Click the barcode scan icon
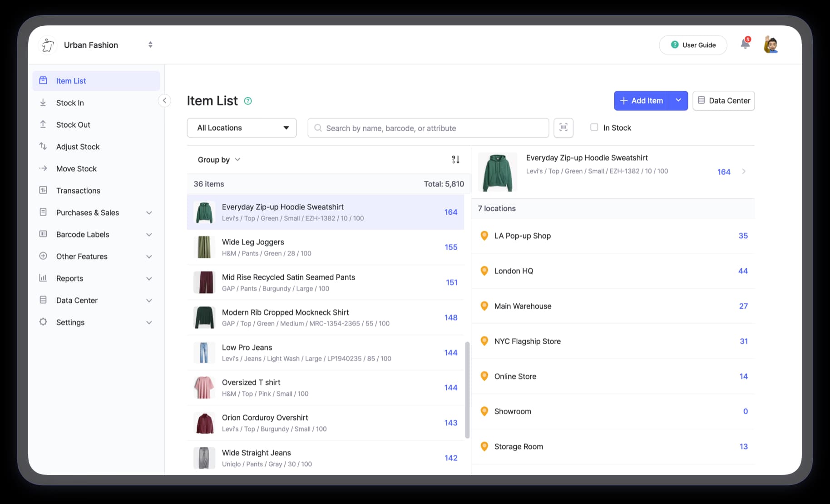This screenshot has width=830, height=504. [x=563, y=128]
